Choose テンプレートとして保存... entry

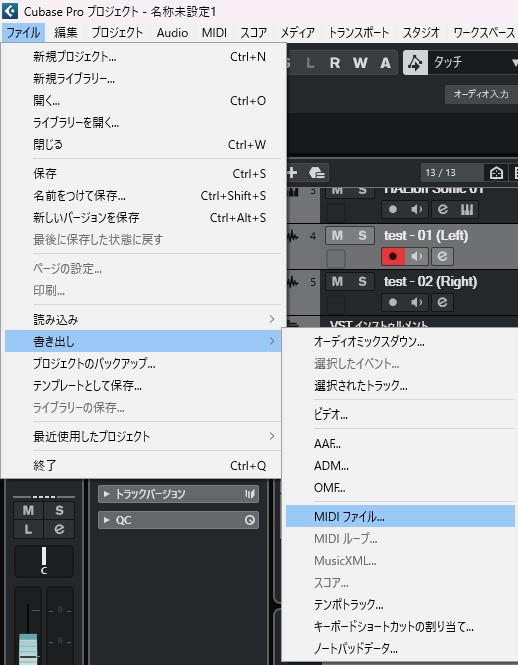click(x=143, y=386)
